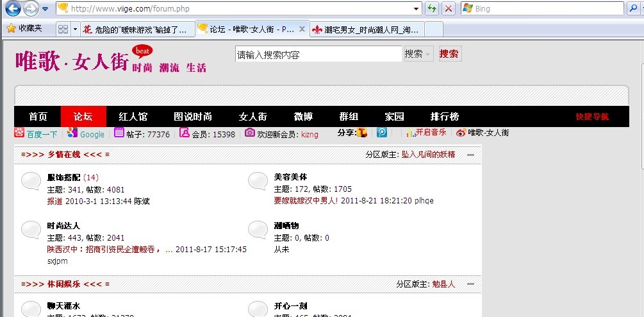644x317 pixels.
Task: Open the 美容美体 forum board
Action: [x=290, y=177]
